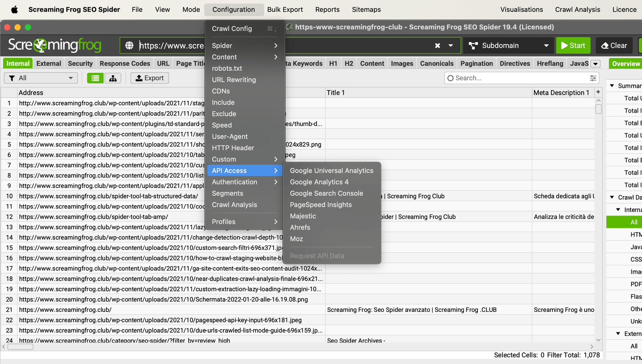Open the Bulk Export menu
Viewport: 642px width, 364px height.
(285, 9)
